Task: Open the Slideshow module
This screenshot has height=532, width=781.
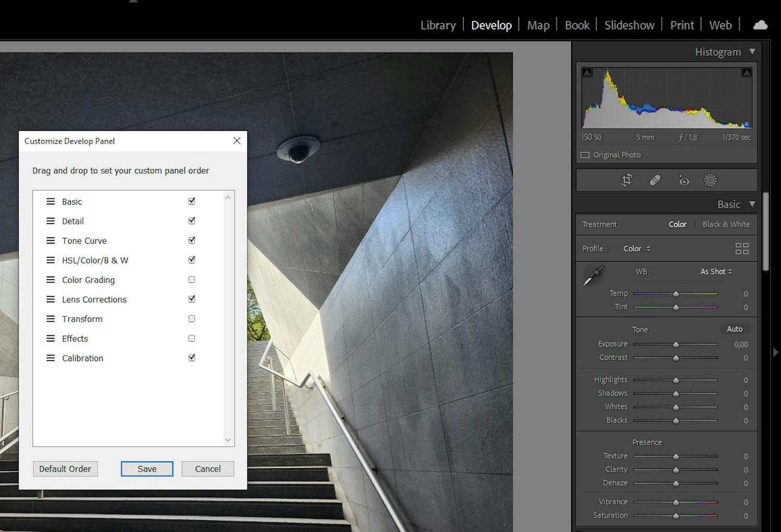Action: click(629, 25)
